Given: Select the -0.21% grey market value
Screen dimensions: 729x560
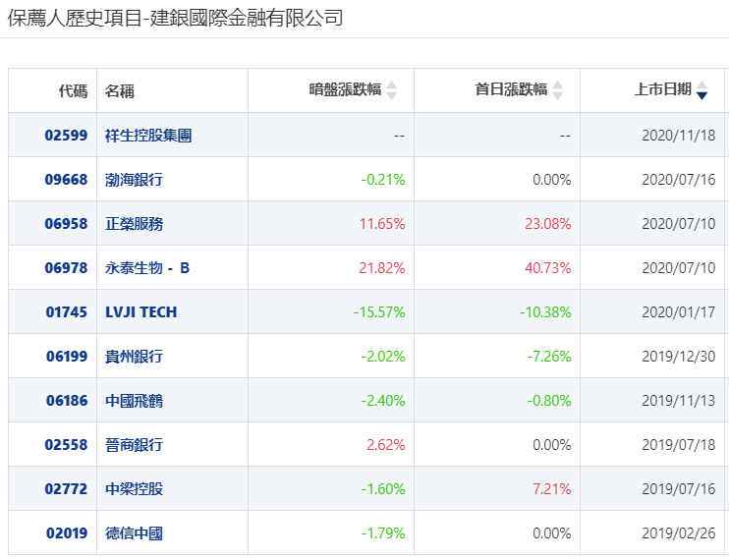Looking at the screenshot, I should tap(383, 180).
